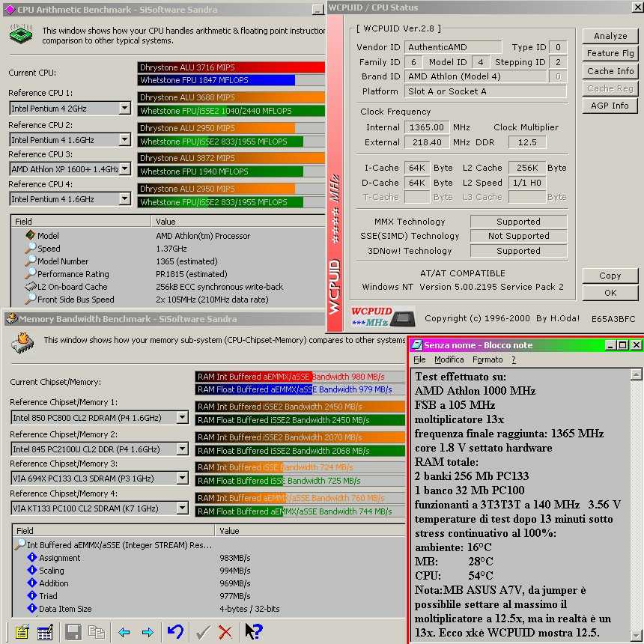644x644 pixels.
Task: Click the memory chip icon in Memory Bandwidth window
Action: coord(22,343)
